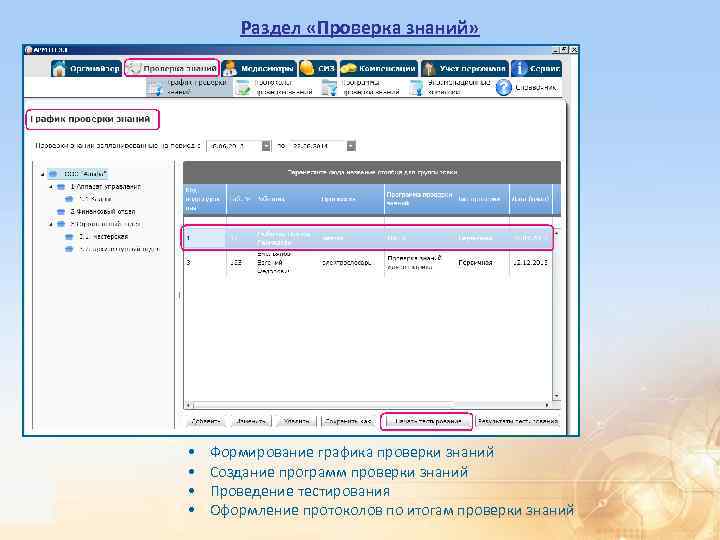720x540 pixels.
Task: Click the date cell in the second row
Action: click(530, 263)
